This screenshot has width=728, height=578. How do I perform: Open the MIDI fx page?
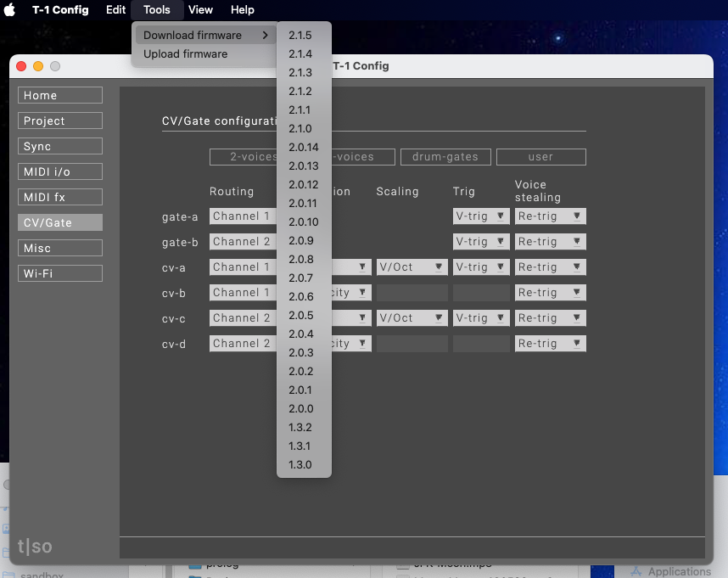(60, 197)
